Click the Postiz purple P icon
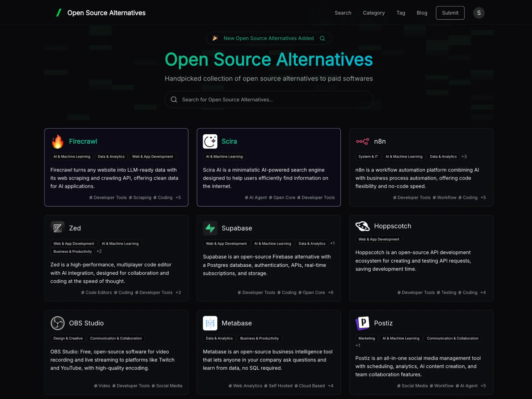Viewport: 532px width, 399px height. [362, 323]
